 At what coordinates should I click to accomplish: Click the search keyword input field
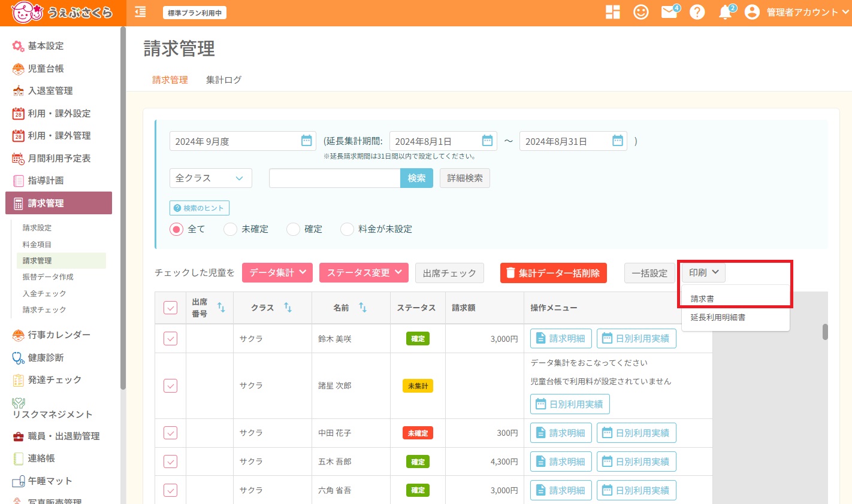334,178
